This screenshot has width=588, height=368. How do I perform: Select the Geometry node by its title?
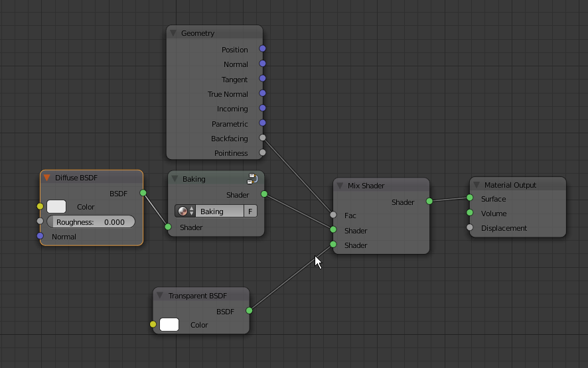tap(198, 33)
